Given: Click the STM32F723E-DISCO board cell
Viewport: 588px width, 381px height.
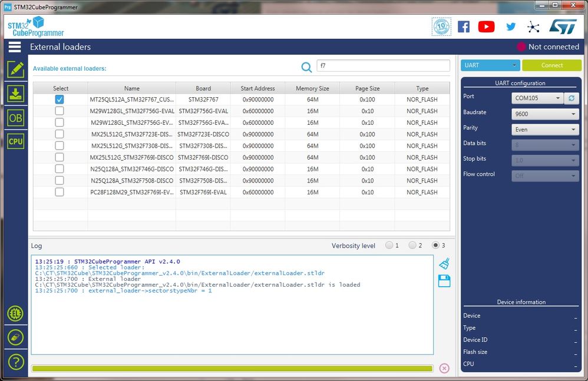Looking at the screenshot, I should pos(203,134).
